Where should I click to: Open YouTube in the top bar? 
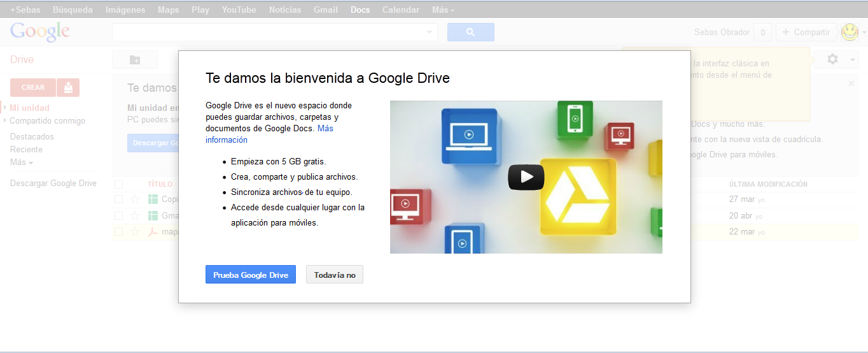pos(239,10)
